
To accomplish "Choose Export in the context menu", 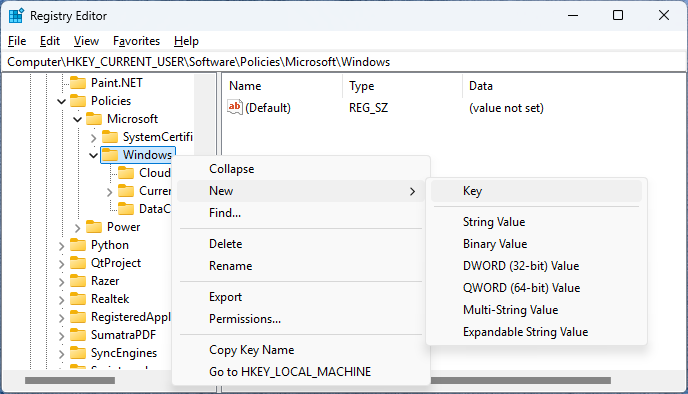I will (301, 297).
